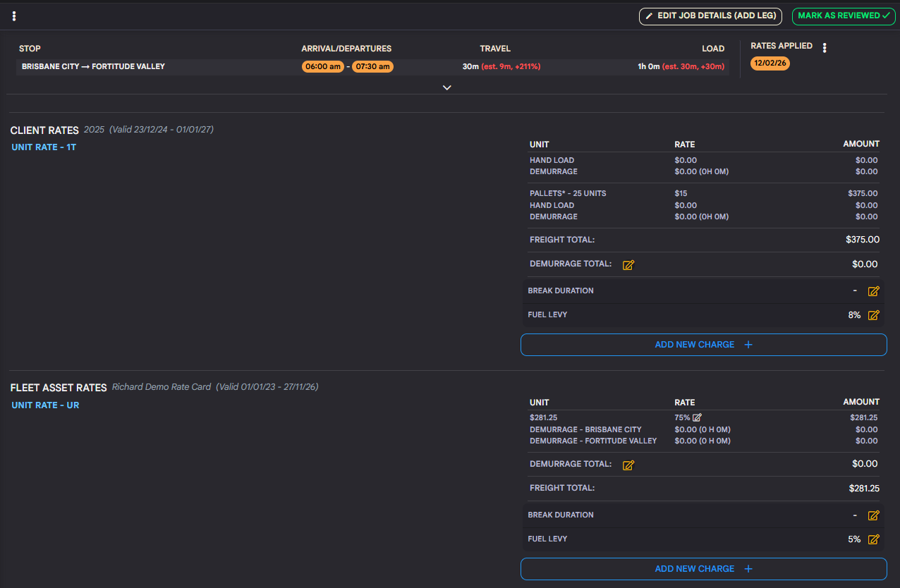Click the $281.25 unit value in fleet rates
Screen dimensions: 900x588
(544, 417)
